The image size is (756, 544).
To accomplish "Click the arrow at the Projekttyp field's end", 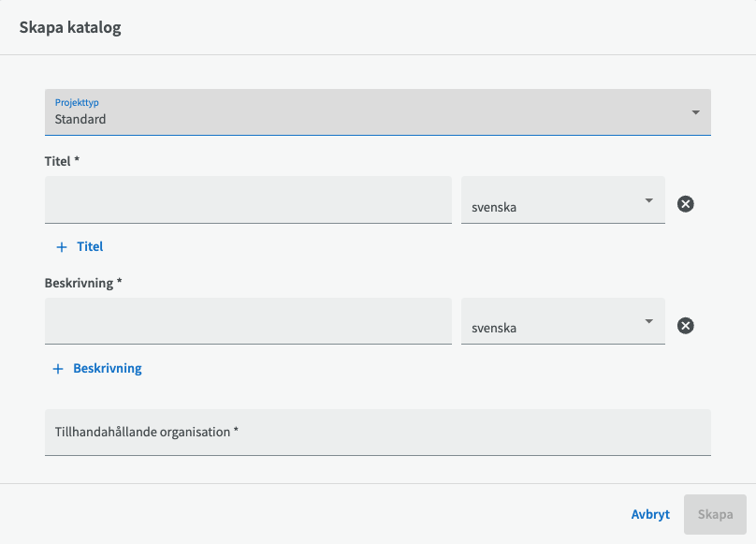I will click(x=695, y=112).
